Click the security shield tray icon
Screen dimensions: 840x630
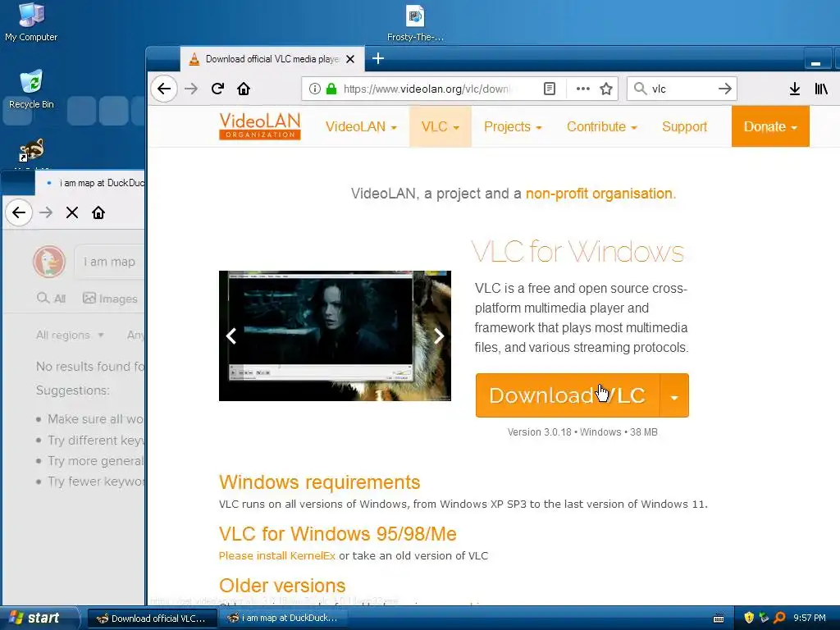[749, 618]
